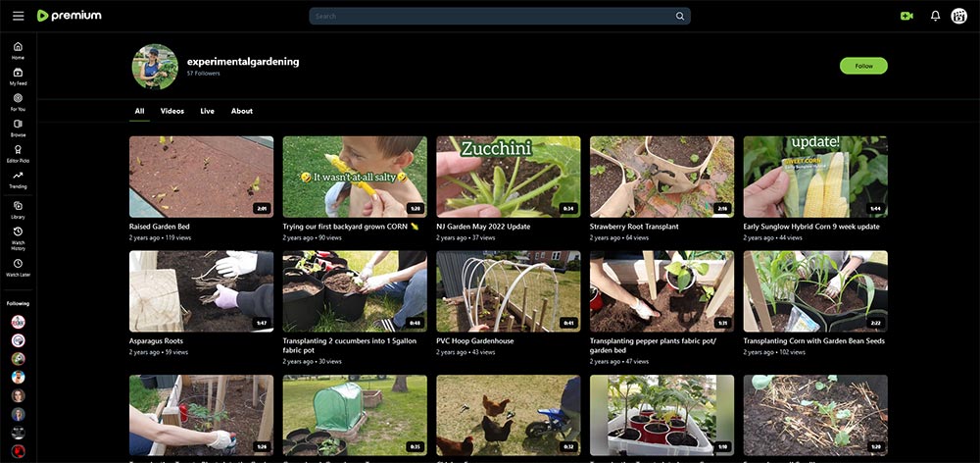Open Watch History in sidebar

[18, 239]
